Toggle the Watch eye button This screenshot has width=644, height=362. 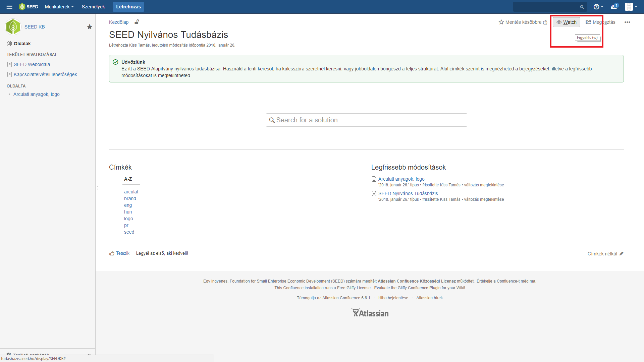click(x=566, y=22)
